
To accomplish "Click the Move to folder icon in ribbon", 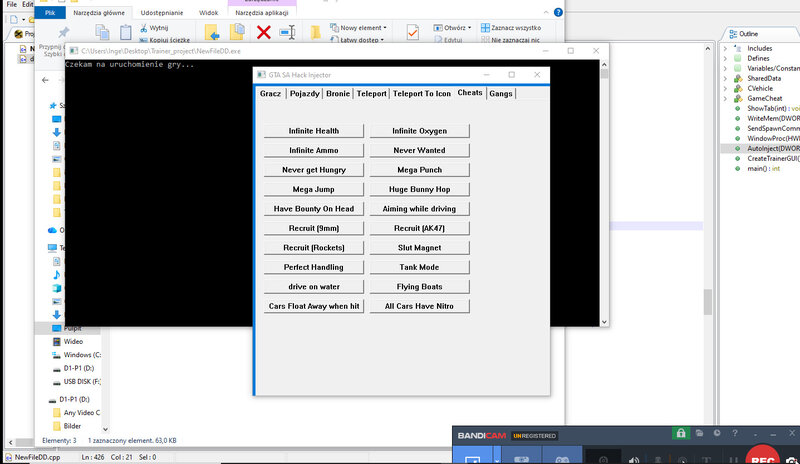I will [212, 33].
